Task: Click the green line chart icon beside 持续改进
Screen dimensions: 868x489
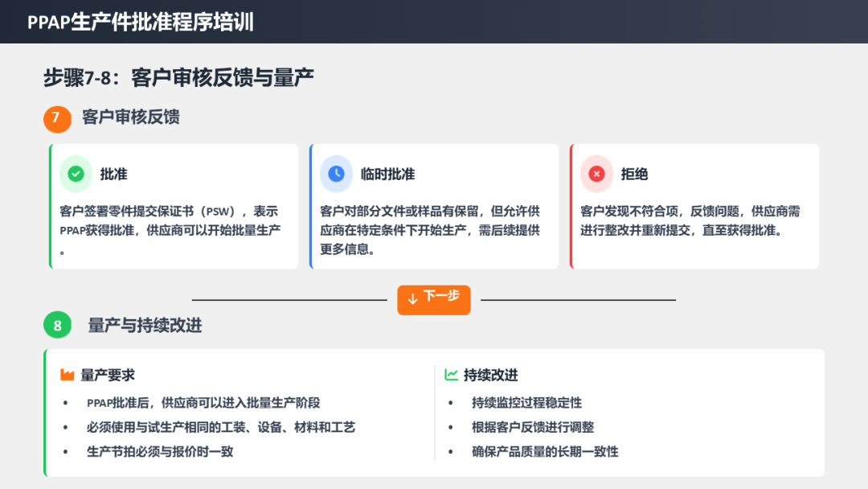Action: coord(451,375)
